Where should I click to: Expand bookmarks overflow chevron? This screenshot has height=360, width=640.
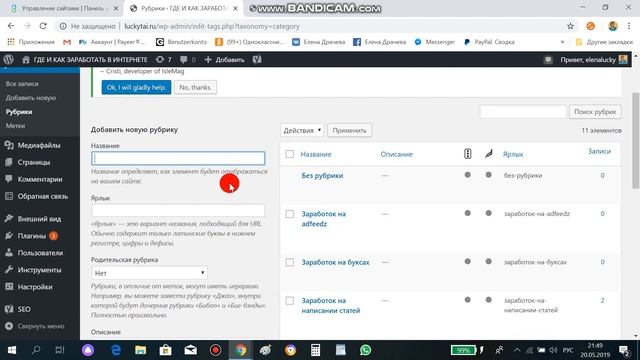click(x=562, y=42)
